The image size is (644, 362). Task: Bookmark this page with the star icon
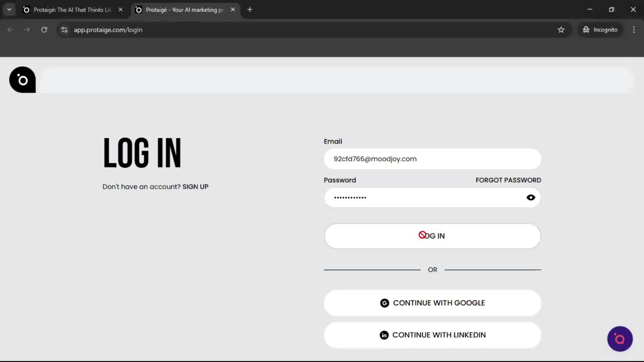561,30
